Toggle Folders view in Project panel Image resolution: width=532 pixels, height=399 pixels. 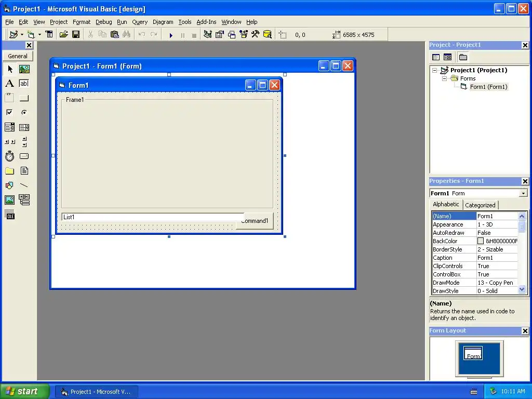click(x=463, y=57)
